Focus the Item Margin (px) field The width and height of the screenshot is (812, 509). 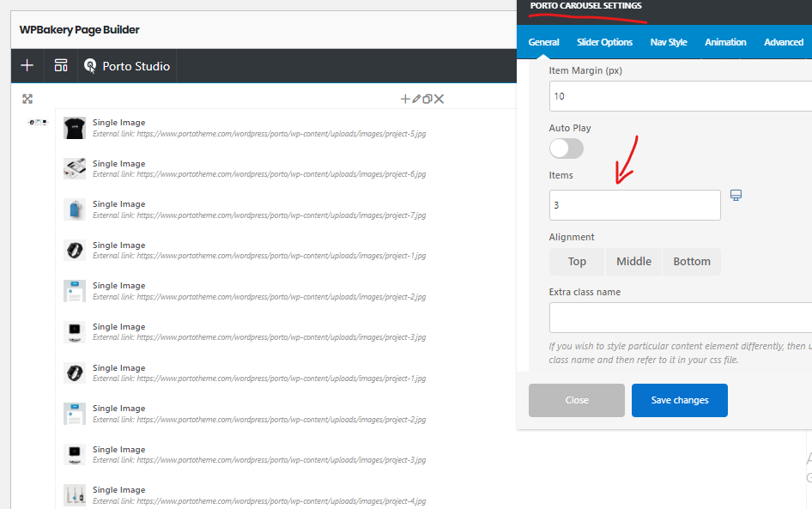pos(681,96)
